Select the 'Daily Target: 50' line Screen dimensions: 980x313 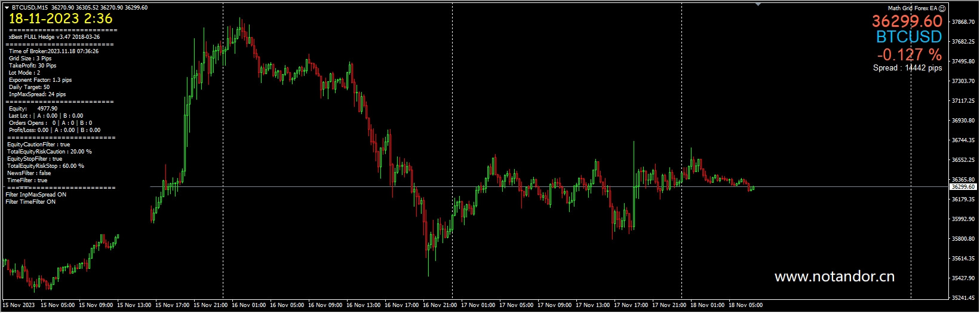click(x=29, y=87)
